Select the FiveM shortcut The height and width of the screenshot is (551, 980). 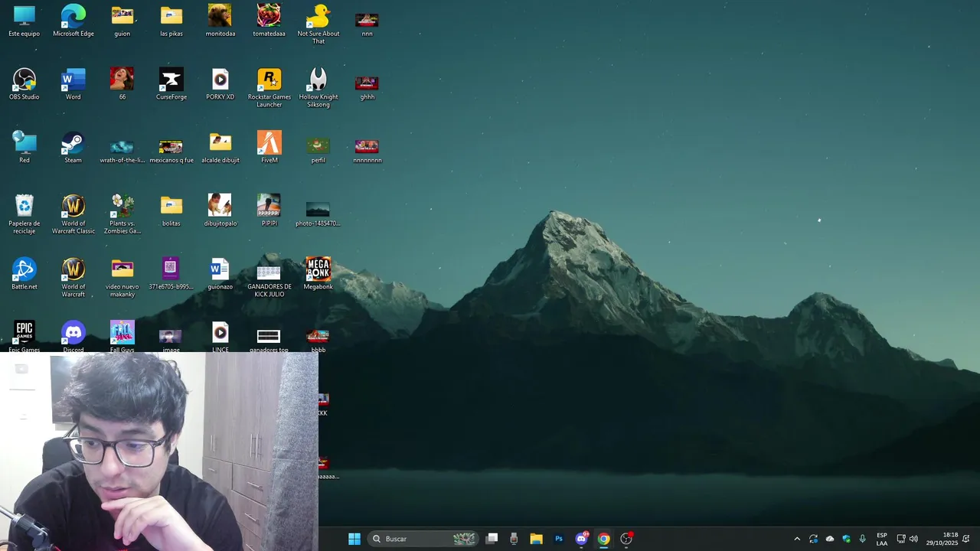tap(269, 148)
